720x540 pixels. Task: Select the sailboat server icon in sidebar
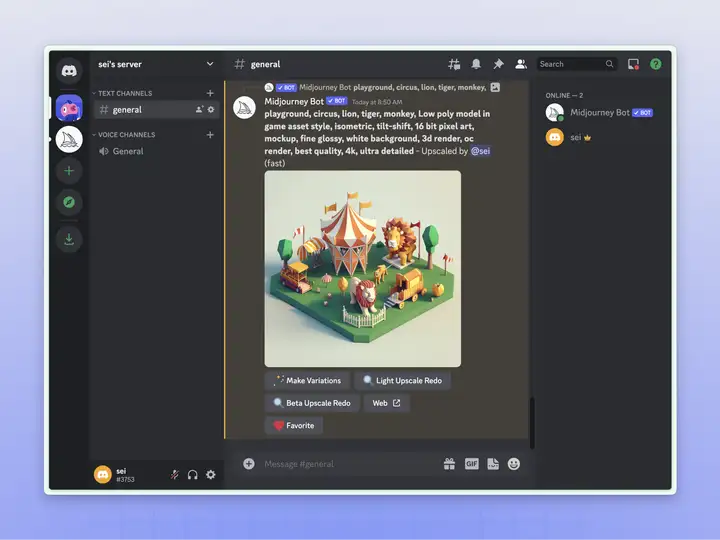tap(69, 139)
